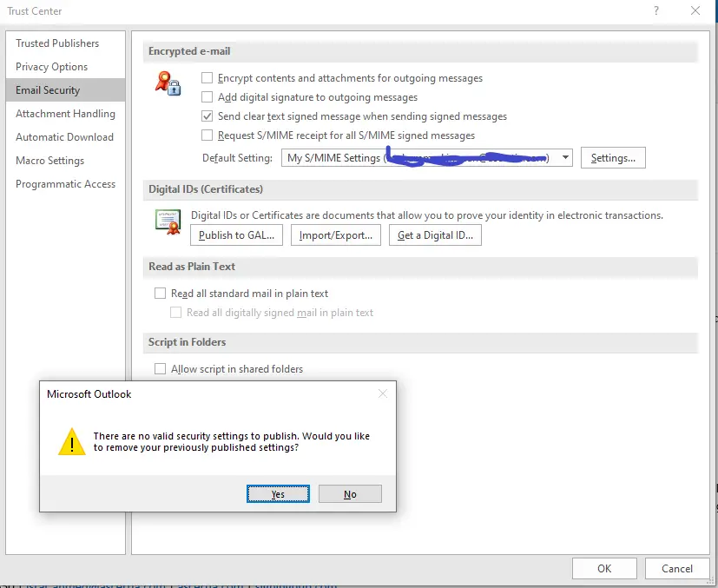This screenshot has width=718, height=588.
Task: Click the encrypted e-mail ribbon lock icon
Action: pos(168,83)
